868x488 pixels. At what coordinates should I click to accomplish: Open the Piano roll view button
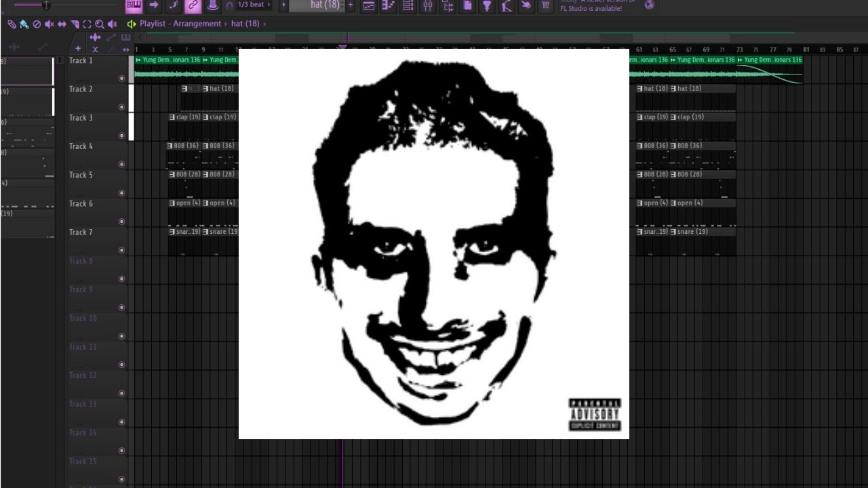(x=389, y=6)
